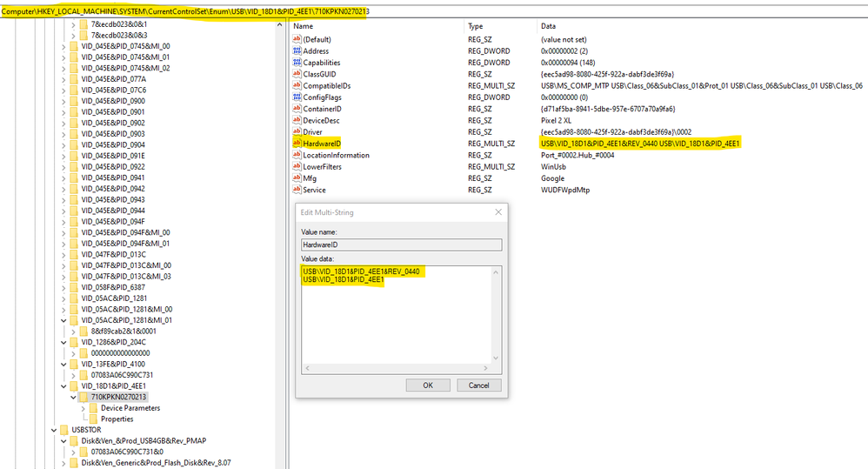Click the HardwareID value icon
868x469 pixels.
pos(297,144)
